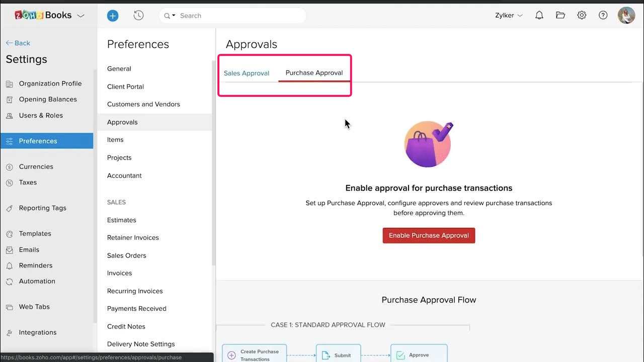Viewport: 644px width, 362px height.
Task: Click the Back link above Settings
Action: (18, 43)
